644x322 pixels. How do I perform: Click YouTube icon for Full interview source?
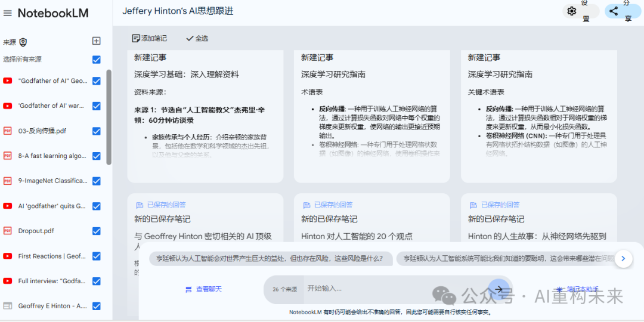tap(7, 281)
